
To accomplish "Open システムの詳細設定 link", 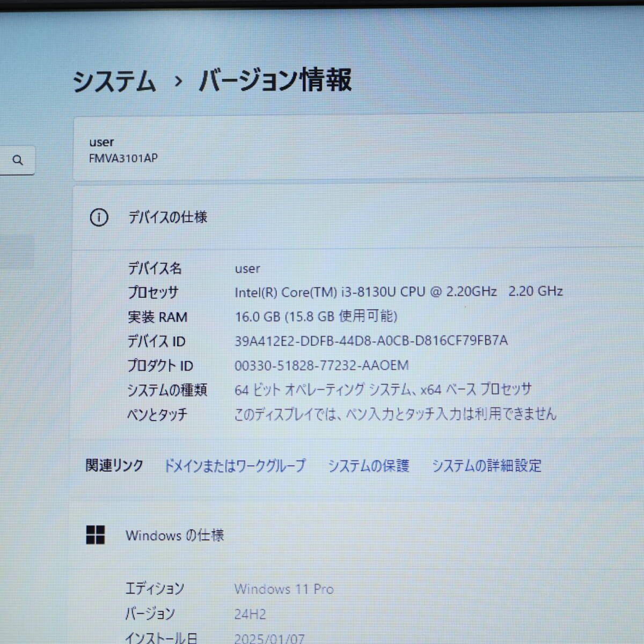I will [x=486, y=465].
